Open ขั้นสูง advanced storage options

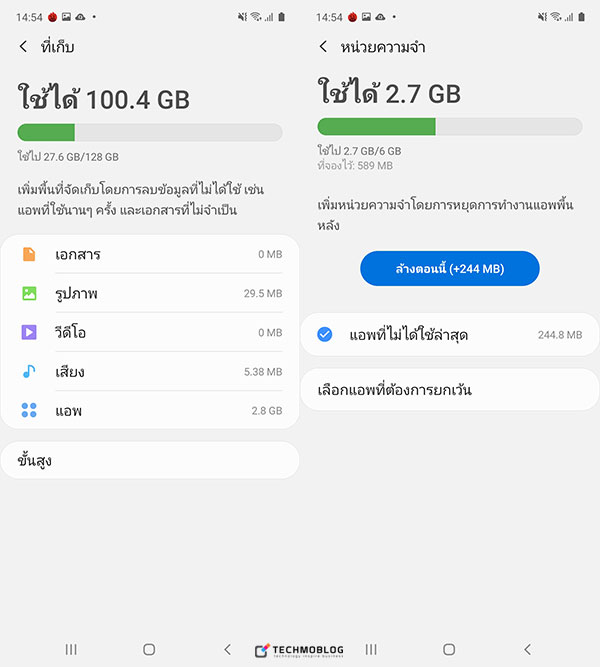tap(150, 460)
